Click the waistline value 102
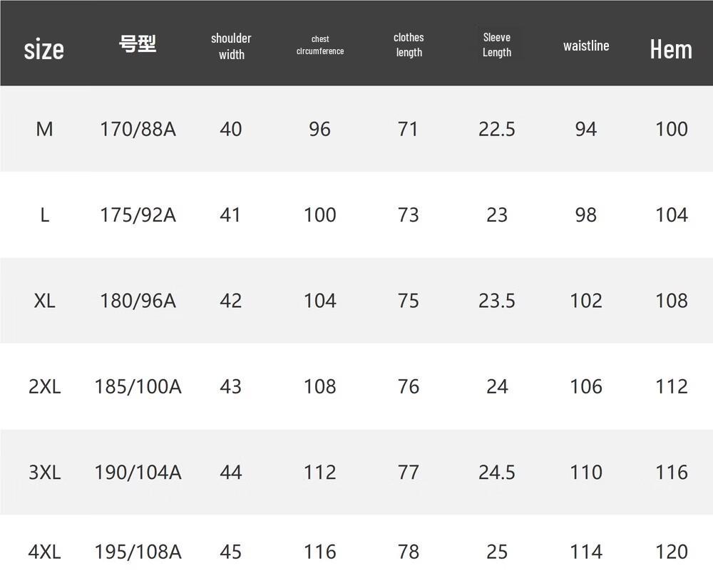 click(x=586, y=301)
